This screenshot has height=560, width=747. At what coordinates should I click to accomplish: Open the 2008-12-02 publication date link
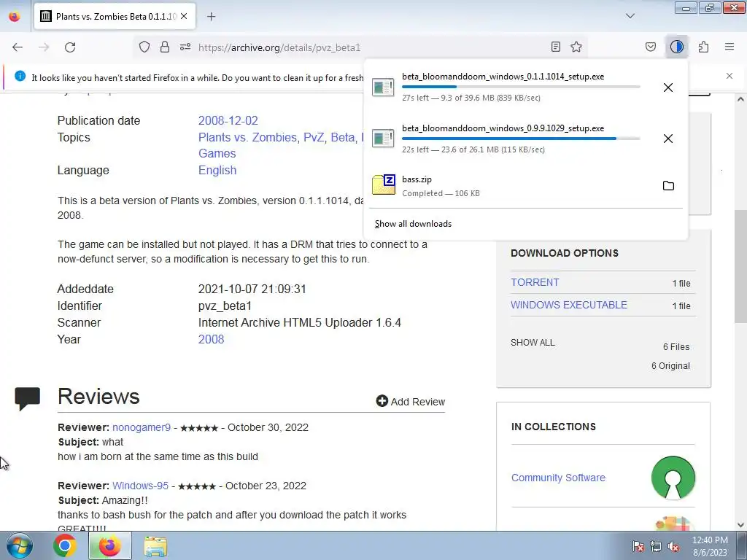pyautogui.click(x=228, y=120)
